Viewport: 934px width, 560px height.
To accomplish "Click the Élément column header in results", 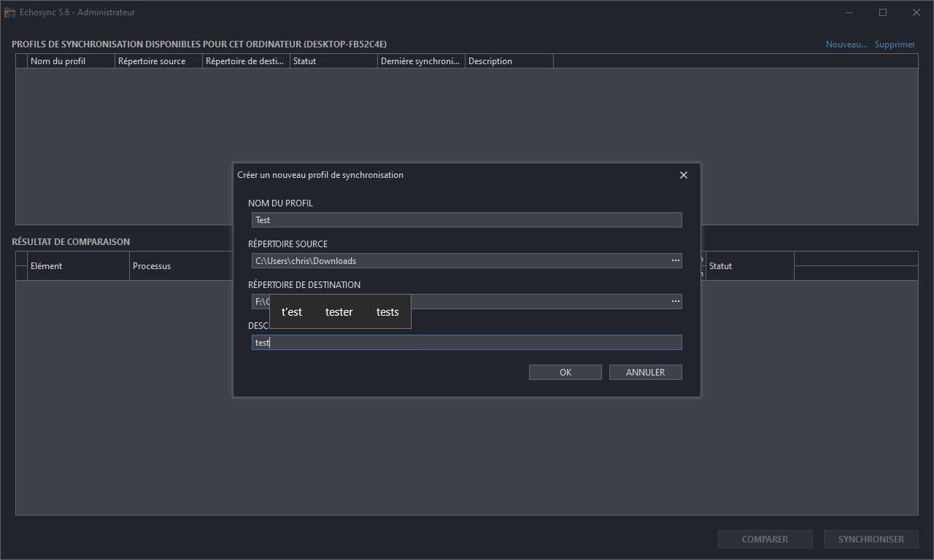I will (46, 265).
